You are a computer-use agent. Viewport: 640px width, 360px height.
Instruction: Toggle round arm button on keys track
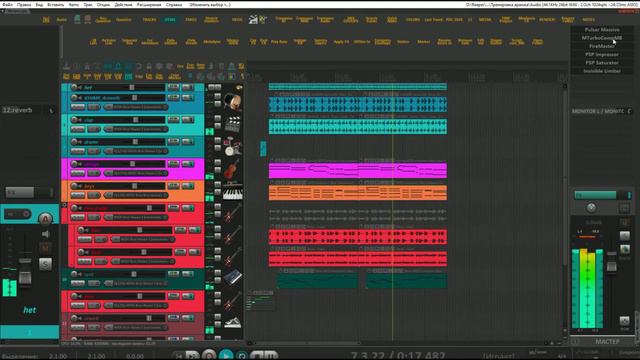[x=74, y=186]
